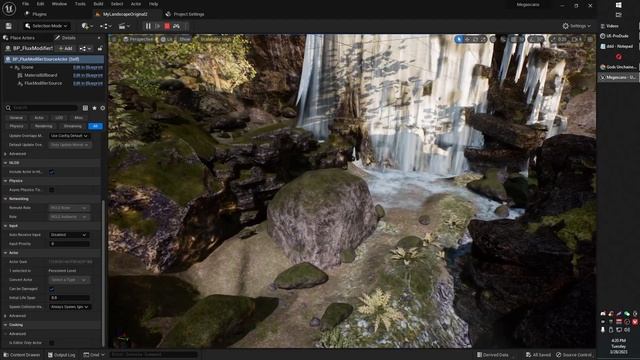Select the blue select mode viewport icon
Screen dimensions: 640x360
459,39
